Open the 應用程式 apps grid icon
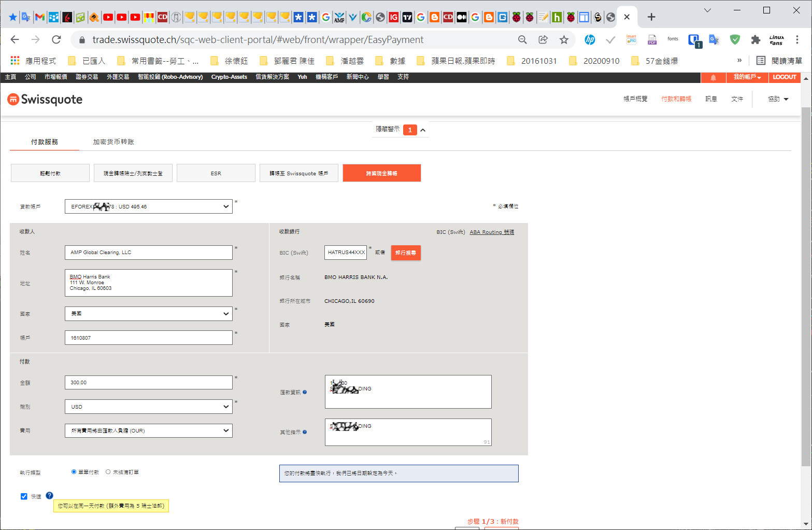 (x=15, y=61)
